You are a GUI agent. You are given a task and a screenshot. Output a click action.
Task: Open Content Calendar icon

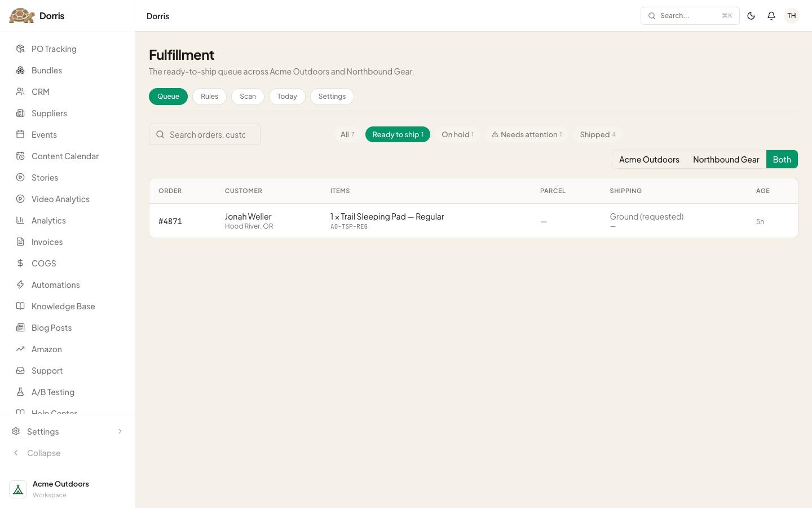[x=20, y=156]
